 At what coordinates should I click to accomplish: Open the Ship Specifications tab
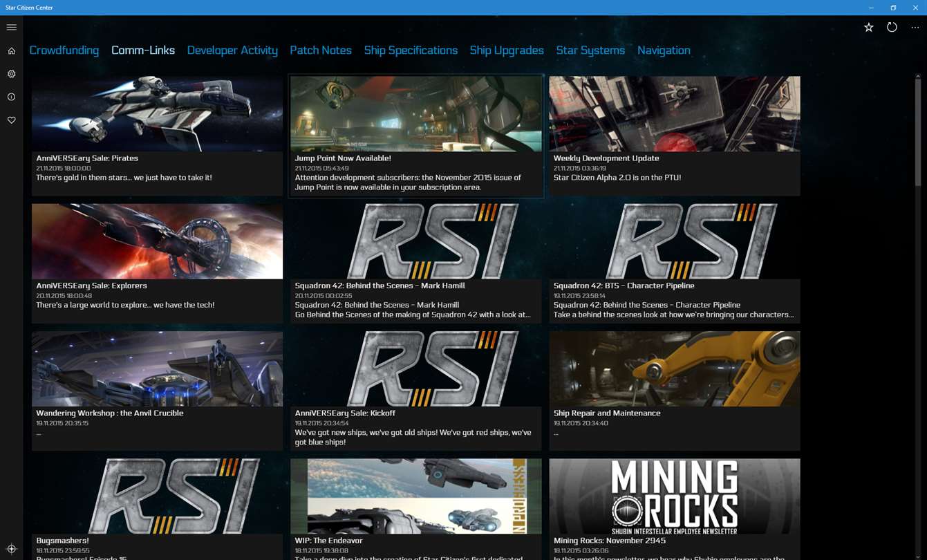pyautogui.click(x=411, y=50)
